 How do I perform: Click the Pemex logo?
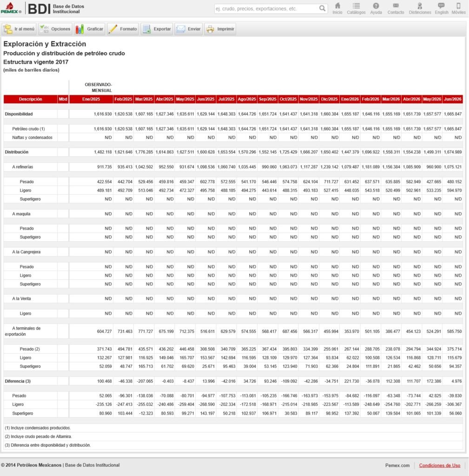(x=11, y=8)
